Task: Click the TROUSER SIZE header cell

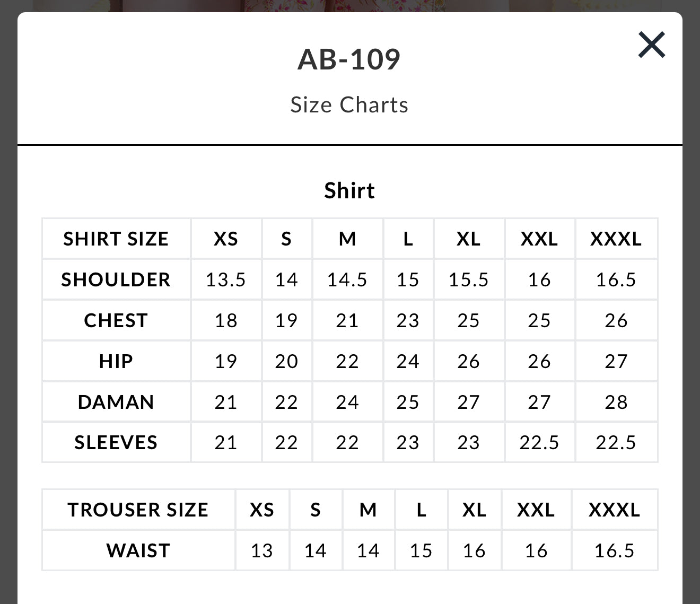Action: point(138,510)
